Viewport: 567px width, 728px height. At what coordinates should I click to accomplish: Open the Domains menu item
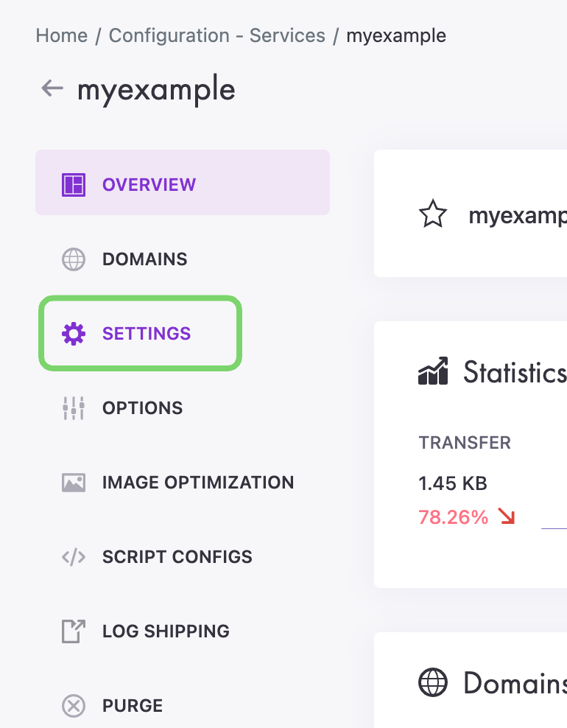(144, 259)
